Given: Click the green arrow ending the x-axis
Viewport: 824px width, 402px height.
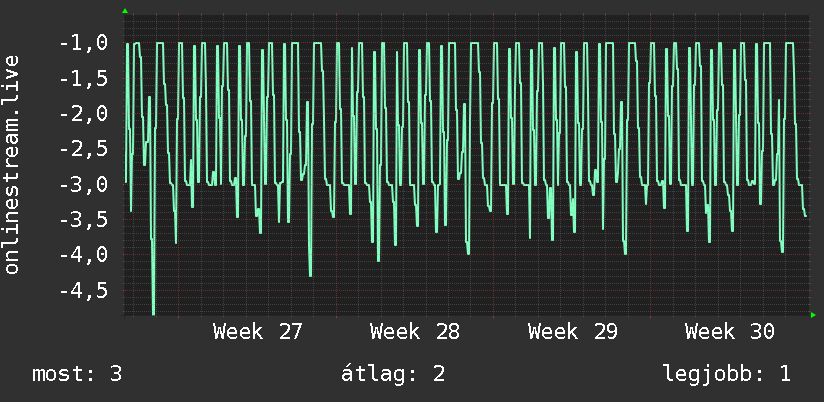Looking at the screenshot, I should point(813,315).
